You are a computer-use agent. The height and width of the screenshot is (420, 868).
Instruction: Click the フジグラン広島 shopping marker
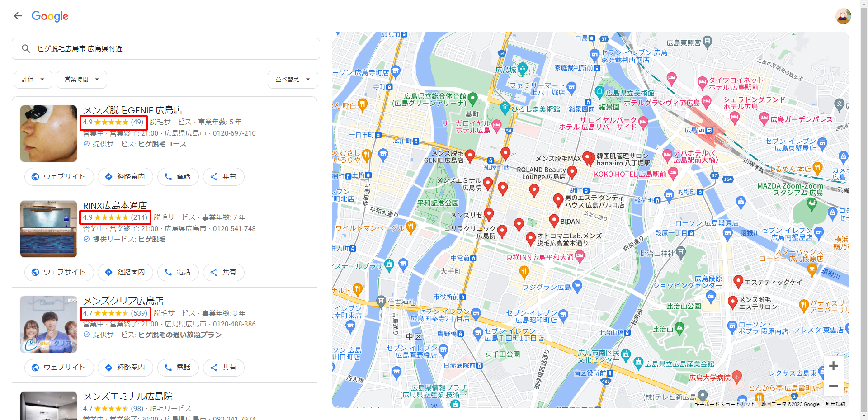point(576,286)
